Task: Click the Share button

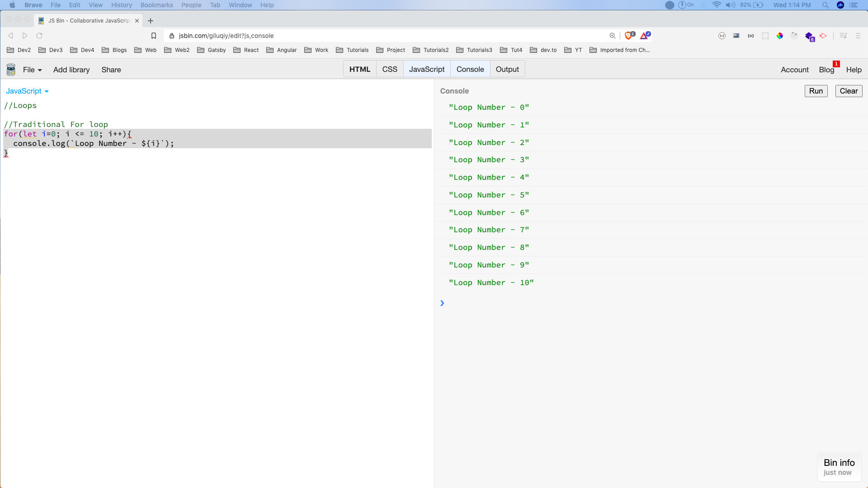Action: (111, 70)
